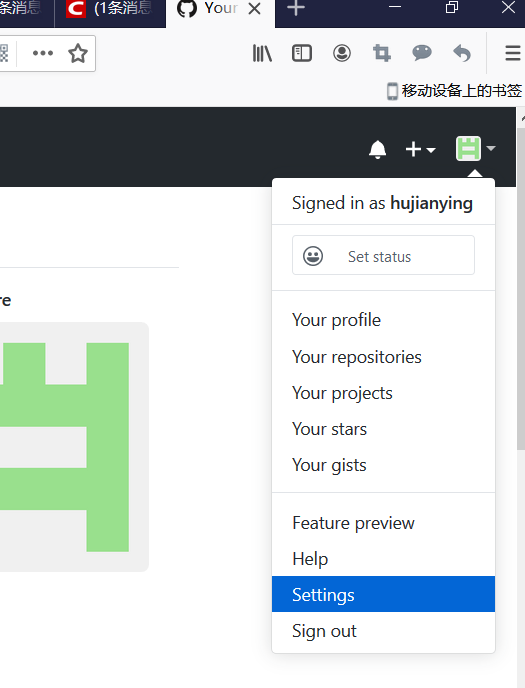The height and width of the screenshot is (688, 525).
Task: Open Firefox account icon in toolbar
Action: (x=342, y=54)
